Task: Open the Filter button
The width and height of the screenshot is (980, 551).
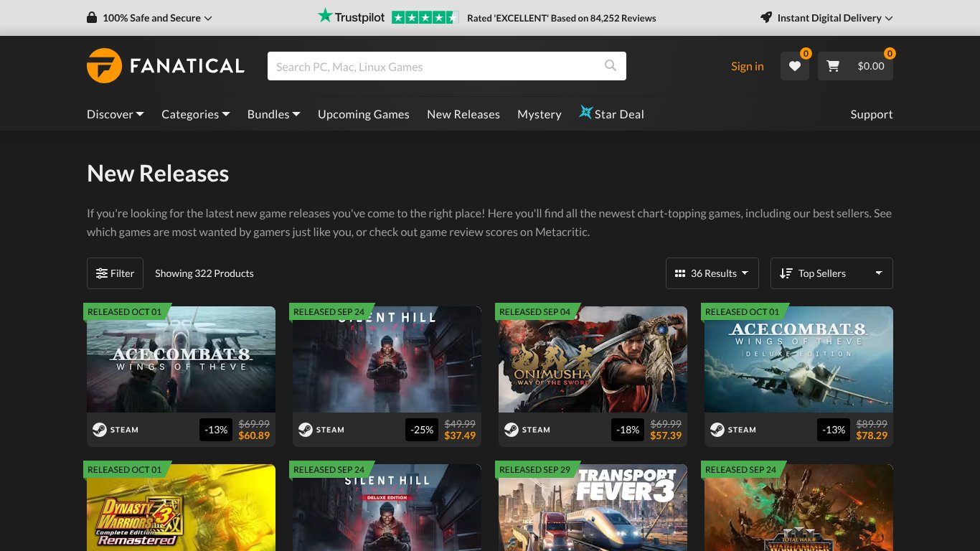Action: (115, 273)
